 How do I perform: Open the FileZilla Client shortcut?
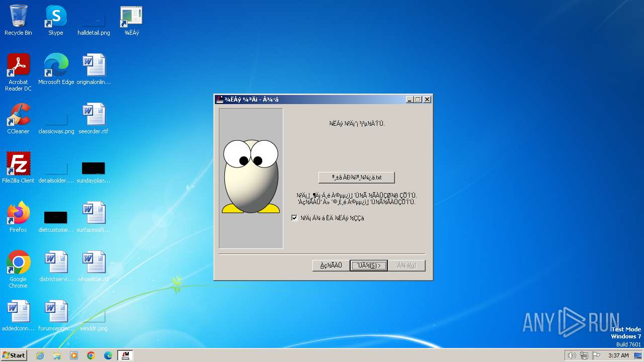(18, 168)
